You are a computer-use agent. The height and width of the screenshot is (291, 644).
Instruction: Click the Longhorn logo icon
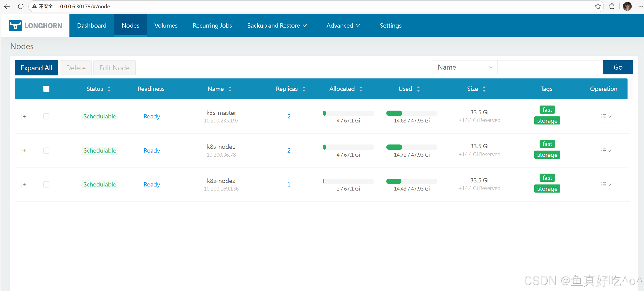15,26
